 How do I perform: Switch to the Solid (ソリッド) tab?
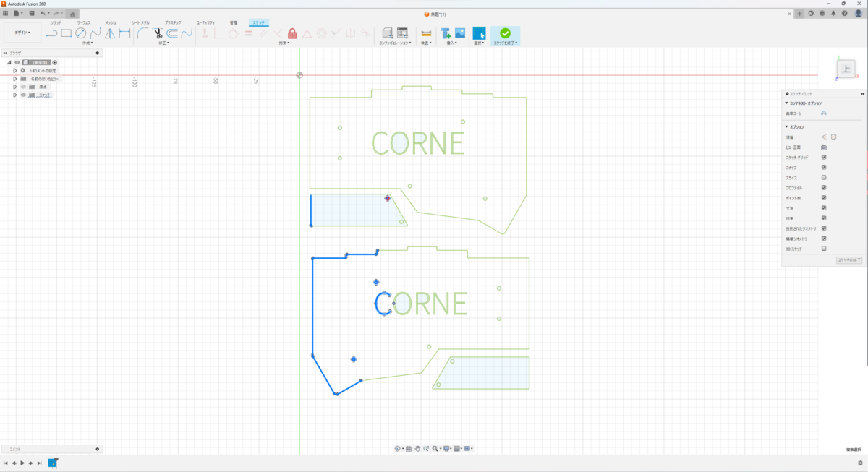(x=56, y=22)
